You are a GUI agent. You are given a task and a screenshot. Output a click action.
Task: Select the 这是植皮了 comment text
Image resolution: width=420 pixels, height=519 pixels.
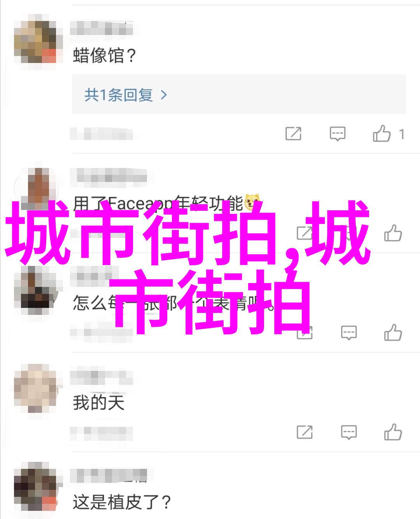[122, 502]
